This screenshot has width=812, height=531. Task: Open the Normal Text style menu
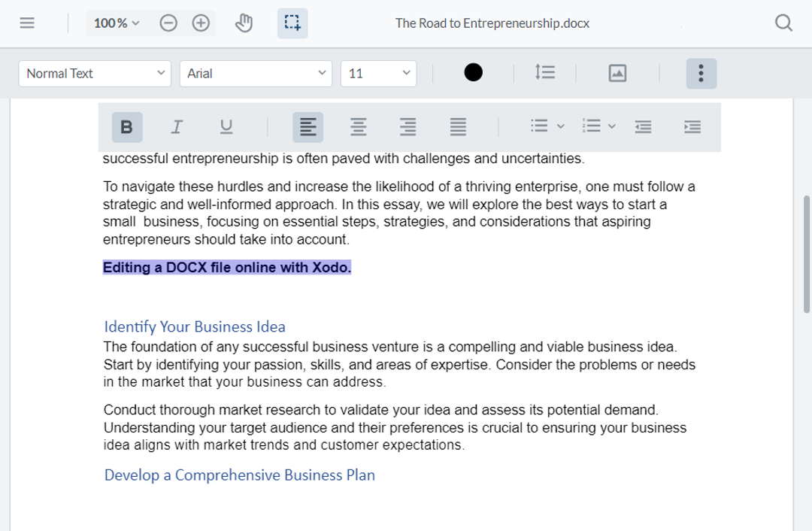95,73
